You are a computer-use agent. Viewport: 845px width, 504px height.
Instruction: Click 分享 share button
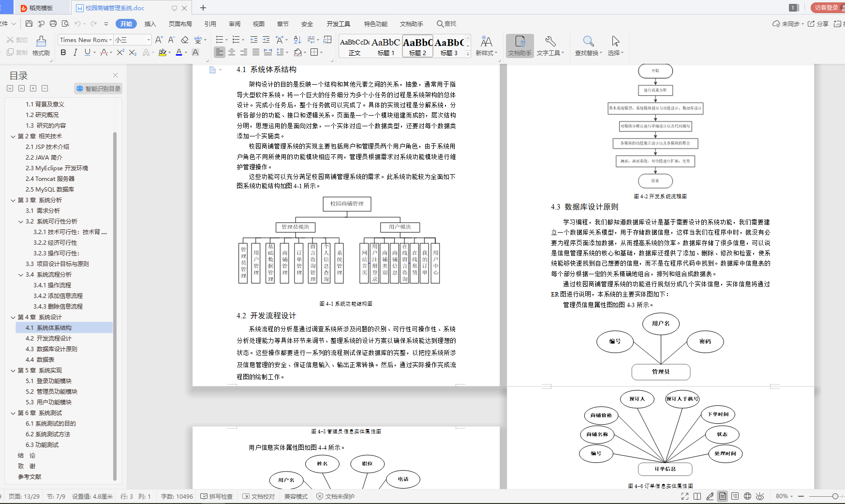click(x=818, y=24)
